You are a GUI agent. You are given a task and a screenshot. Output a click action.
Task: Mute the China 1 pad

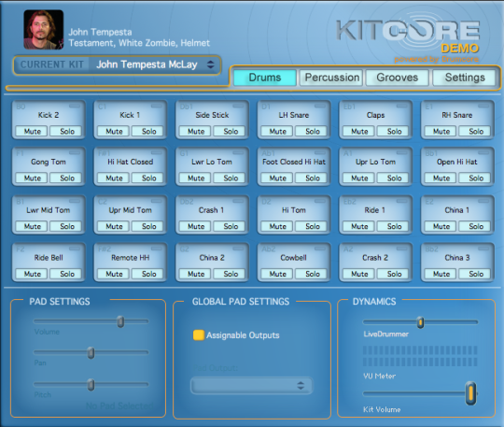coord(441,226)
